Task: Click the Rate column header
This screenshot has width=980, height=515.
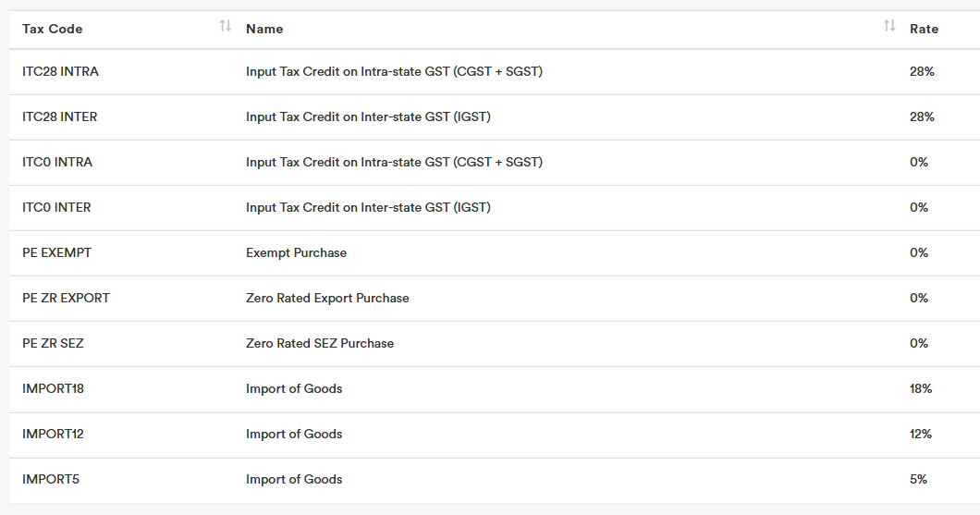Action: (x=924, y=29)
